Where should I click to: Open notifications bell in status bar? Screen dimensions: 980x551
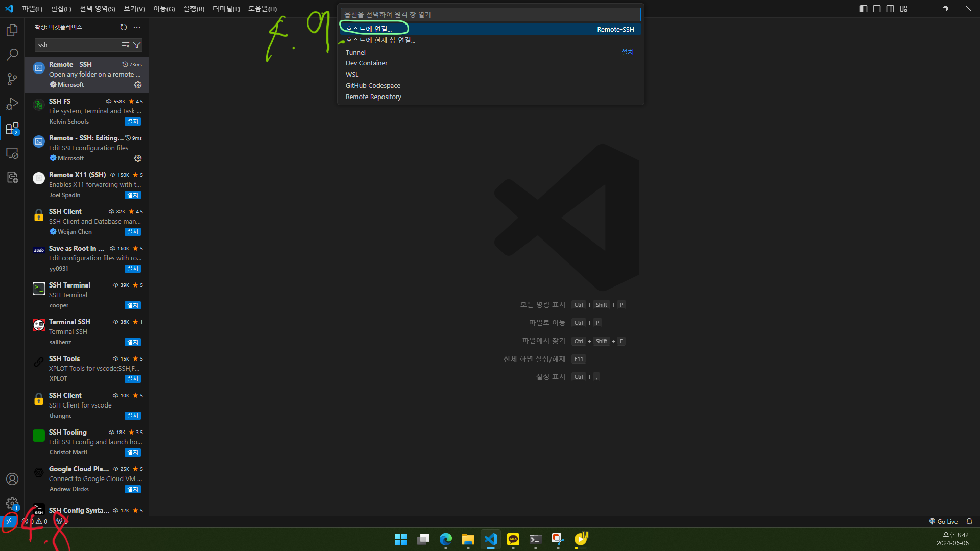(969, 521)
